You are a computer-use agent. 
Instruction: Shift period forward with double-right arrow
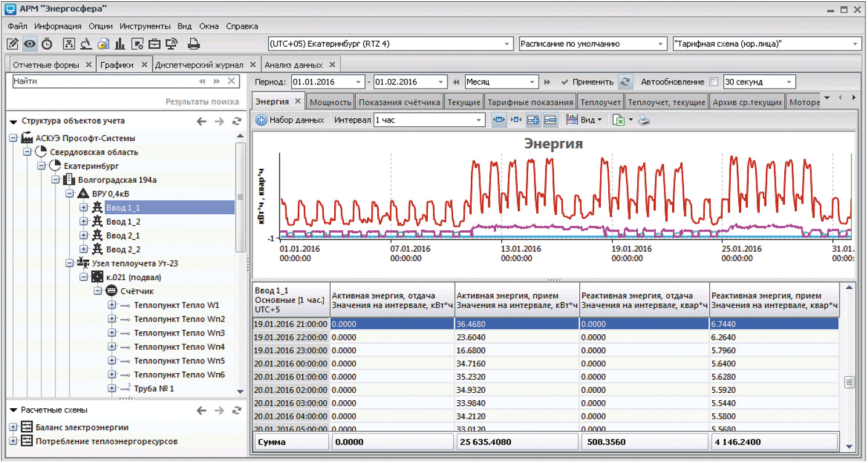[x=547, y=82]
